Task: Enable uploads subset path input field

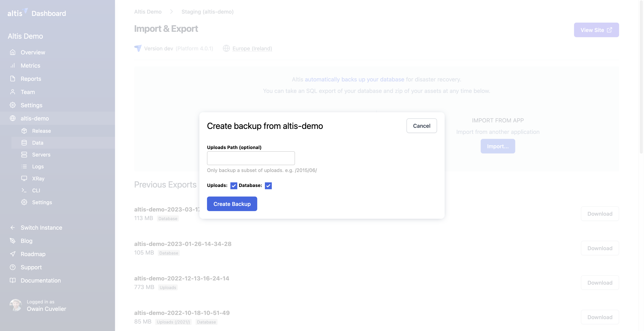Action: click(x=251, y=158)
